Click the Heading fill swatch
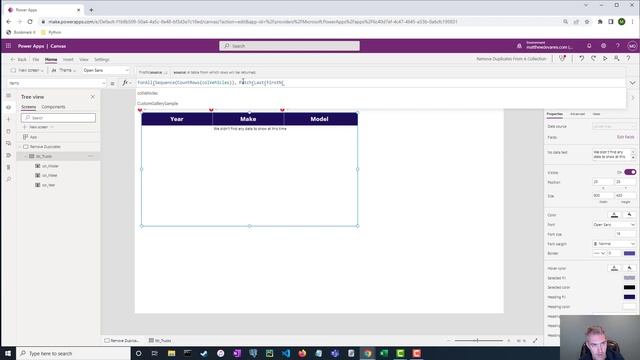The height and width of the screenshot is (360, 640). (x=629, y=297)
